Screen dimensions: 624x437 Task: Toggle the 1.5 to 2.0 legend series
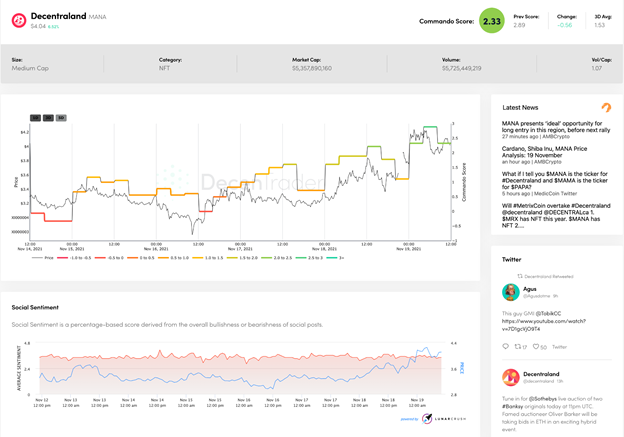[242, 258]
